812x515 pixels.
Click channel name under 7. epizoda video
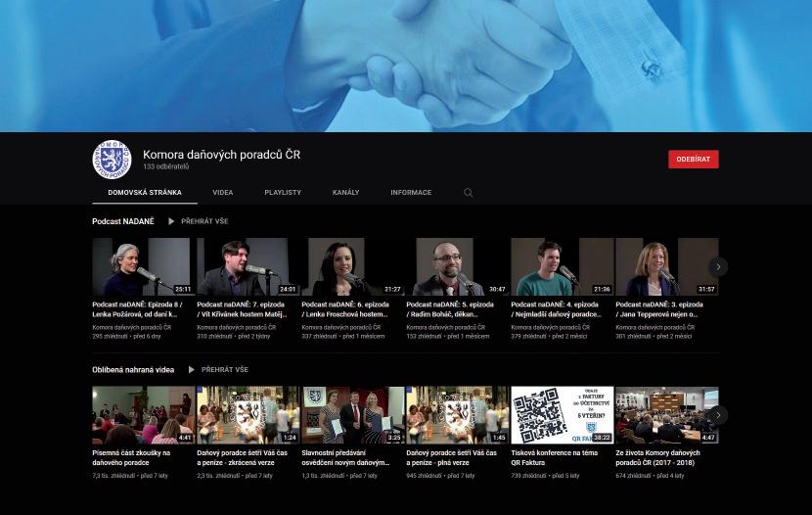tap(236, 327)
